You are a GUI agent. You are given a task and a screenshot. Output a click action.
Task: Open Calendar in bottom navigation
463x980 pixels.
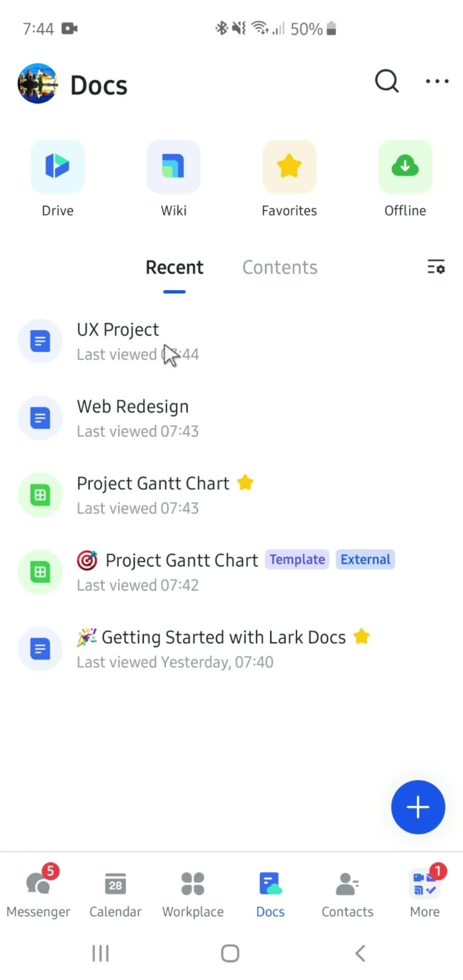click(x=115, y=893)
